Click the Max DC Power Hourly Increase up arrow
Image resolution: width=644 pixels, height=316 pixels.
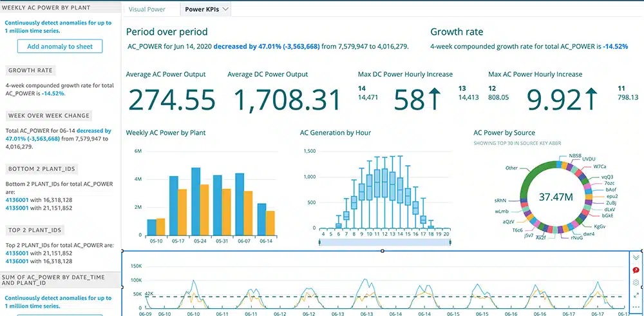point(435,99)
